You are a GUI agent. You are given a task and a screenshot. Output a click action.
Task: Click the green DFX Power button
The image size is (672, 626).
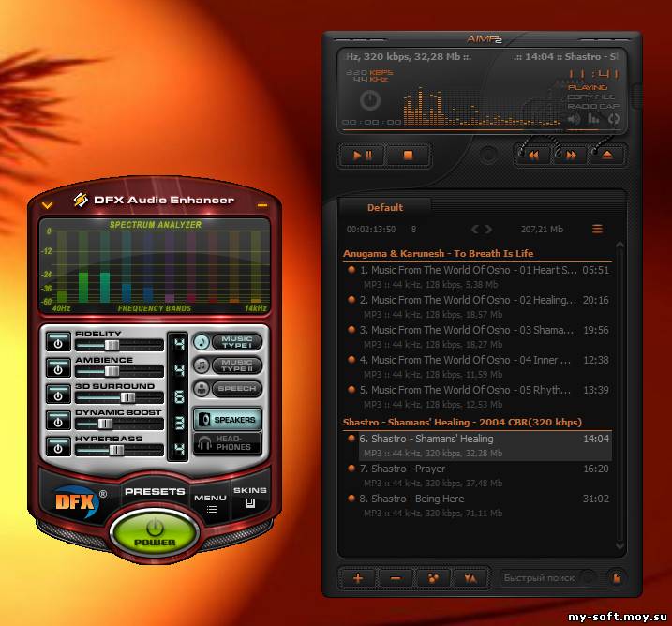[x=155, y=534]
